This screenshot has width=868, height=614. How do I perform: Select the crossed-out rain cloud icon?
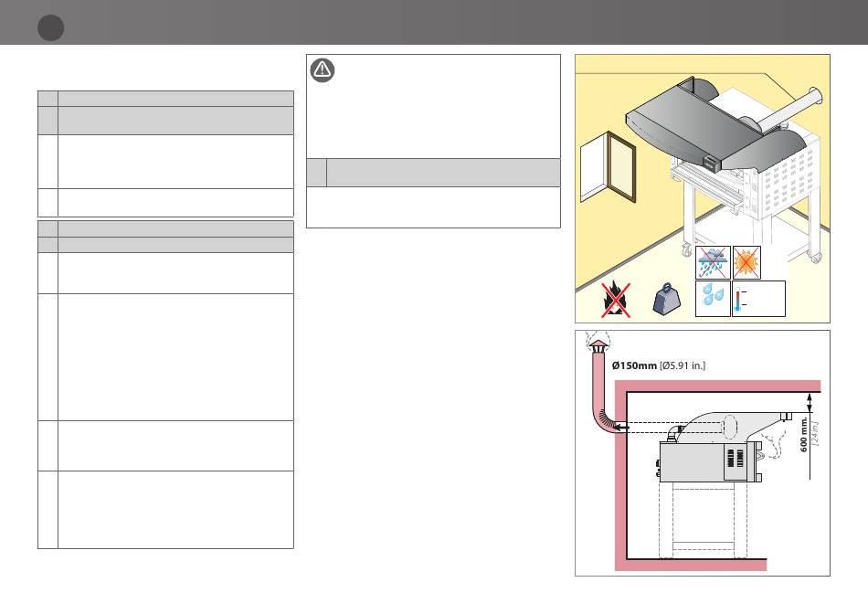[713, 262]
